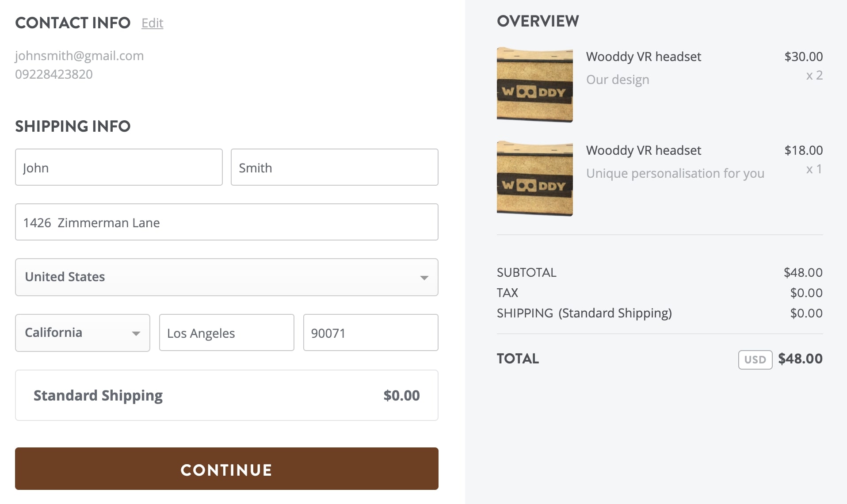Image resolution: width=847 pixels, height=504 pixels.
Task: Click the Wooddy VR headset product title
Action: coord(643,57)
